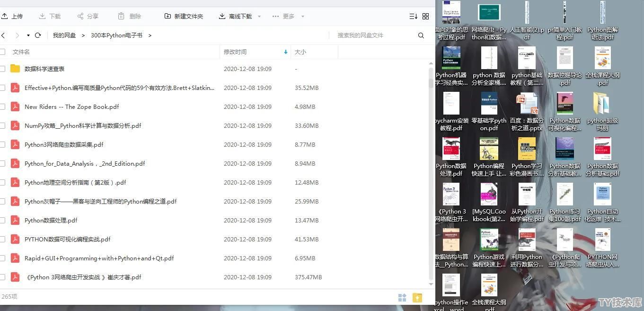Expand the 更多 dropdown arrow

(x=303, y=17)
